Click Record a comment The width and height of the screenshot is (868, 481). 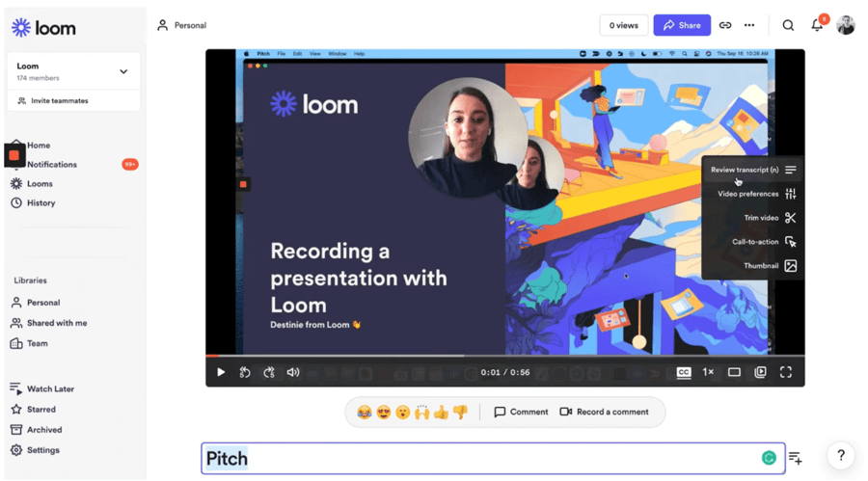coord(604,412)
